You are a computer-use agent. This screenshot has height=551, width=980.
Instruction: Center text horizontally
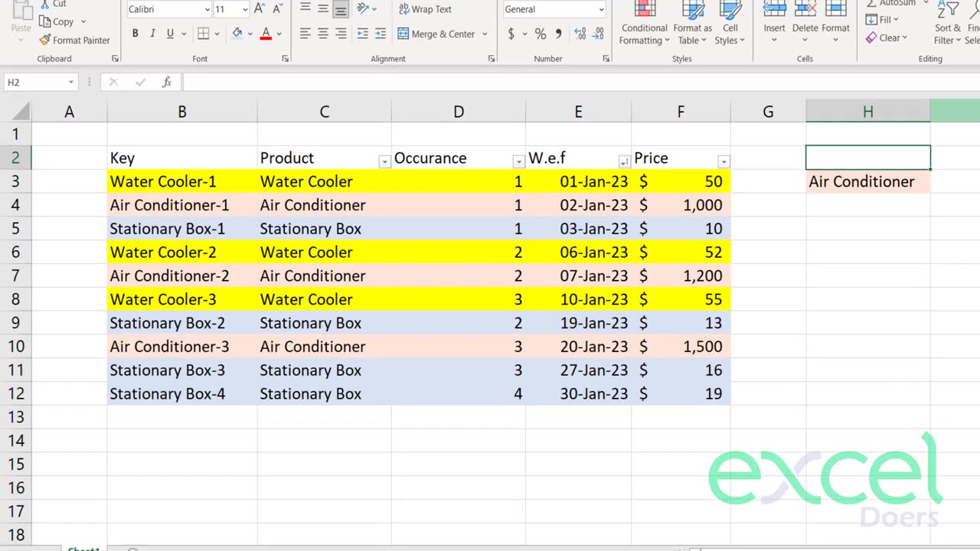[x=323, y=34]
